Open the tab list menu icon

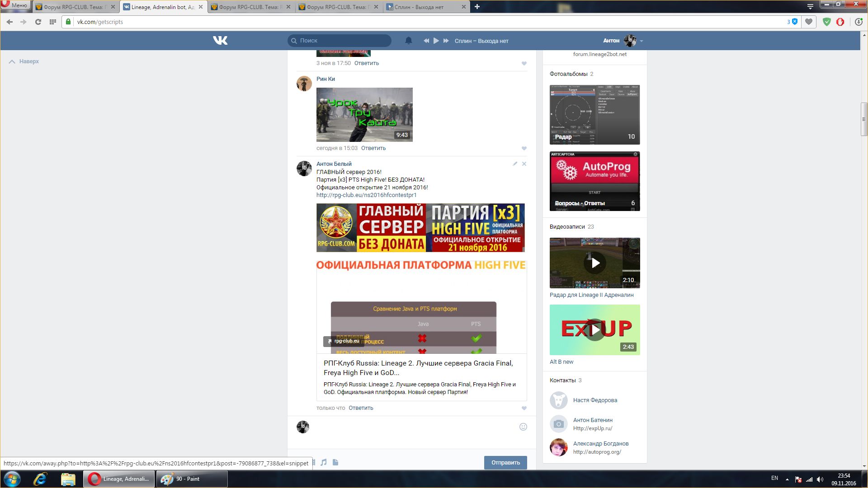[x=810, y=6]
